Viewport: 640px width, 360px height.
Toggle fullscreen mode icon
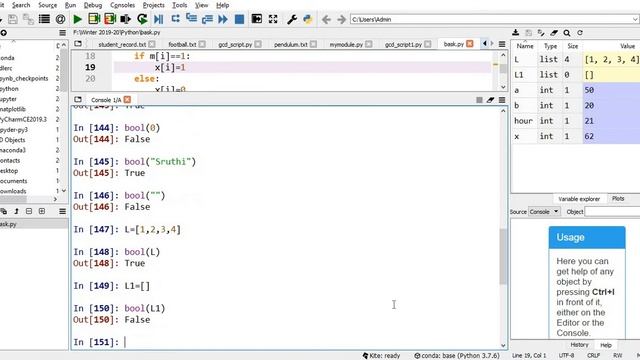273,19
